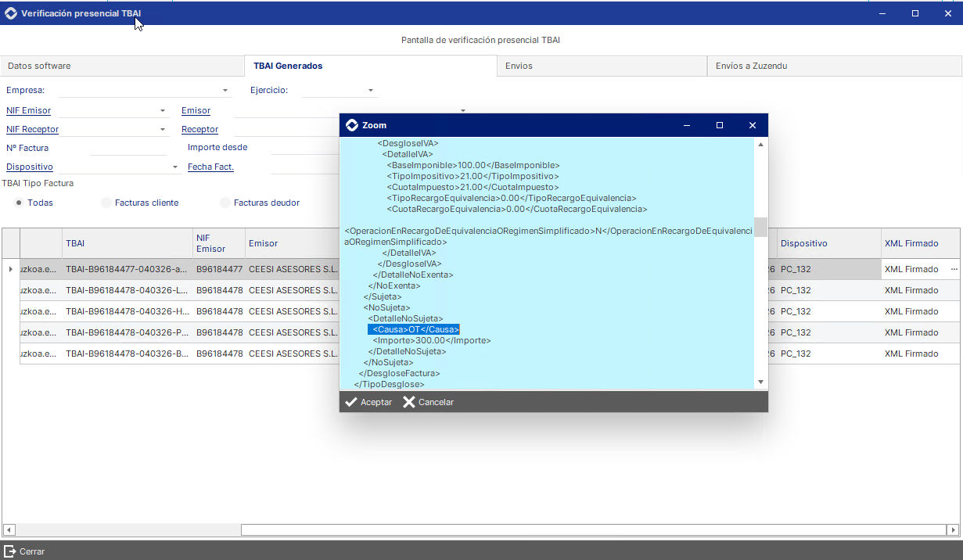Image resolution: width=963 pixels, height=560 pixels.
Task: Click the Nº Factura input field
Action: 128,148
